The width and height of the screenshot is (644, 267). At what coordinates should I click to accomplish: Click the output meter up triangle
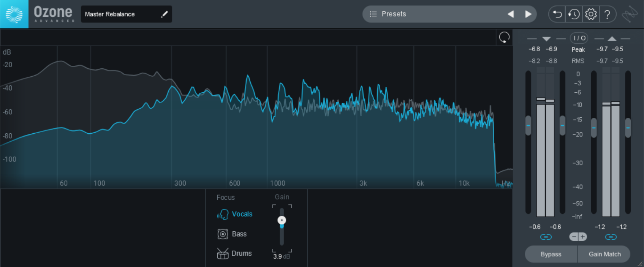pos(612,39)
